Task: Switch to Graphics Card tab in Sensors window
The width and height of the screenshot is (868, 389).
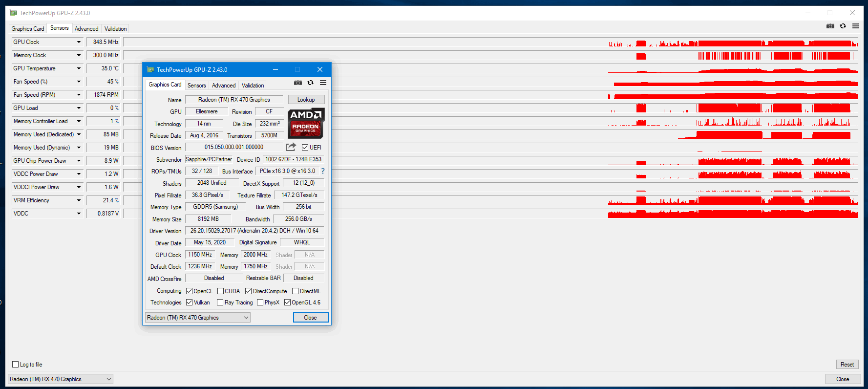Action: tap(28, 29)
